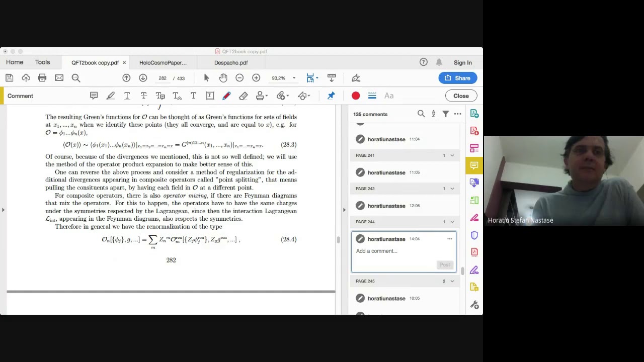Open line thickness options
Image resolution: width=644 pixels, height=362 pixels.
point(372,96)
